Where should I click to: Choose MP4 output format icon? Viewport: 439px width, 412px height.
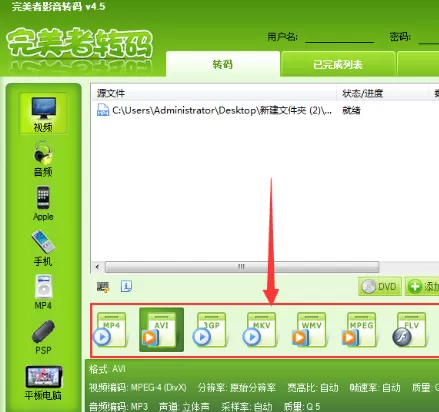pyautogui.click(x=111, y=330)
